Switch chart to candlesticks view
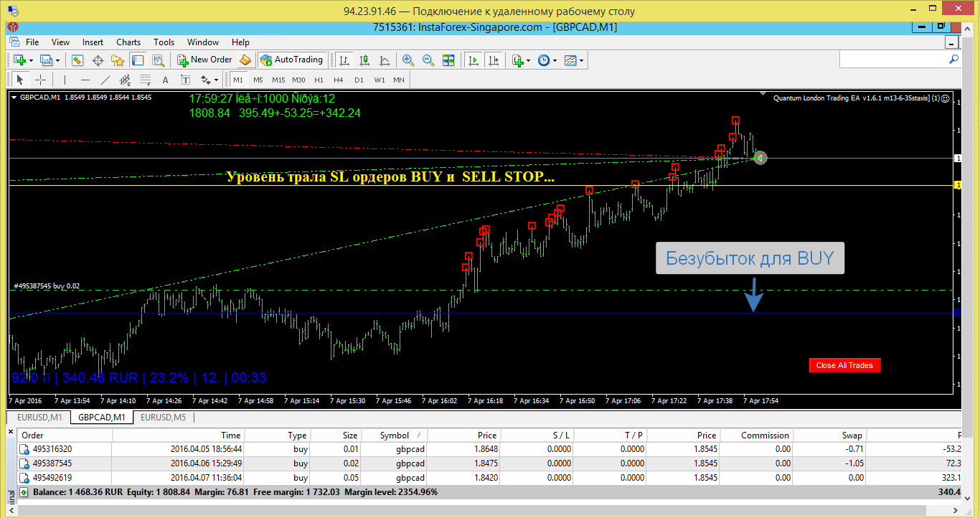The height and width of the screenshot is (518, 980). click(x=364, y=60)
